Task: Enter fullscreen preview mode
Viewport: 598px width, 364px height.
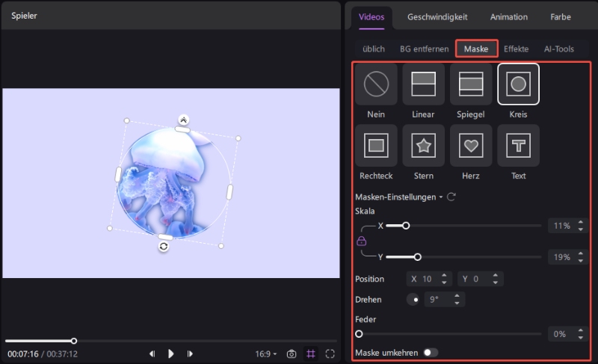Action: (330, 354)
